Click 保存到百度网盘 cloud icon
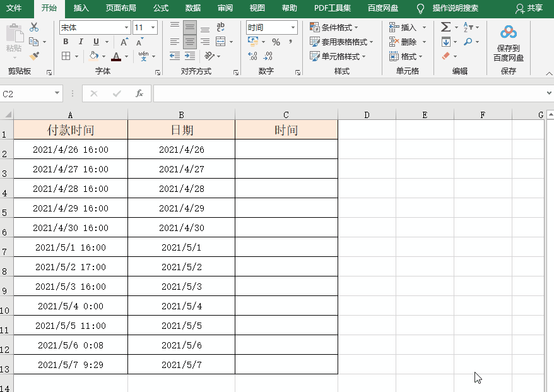 tap(509, 33)
